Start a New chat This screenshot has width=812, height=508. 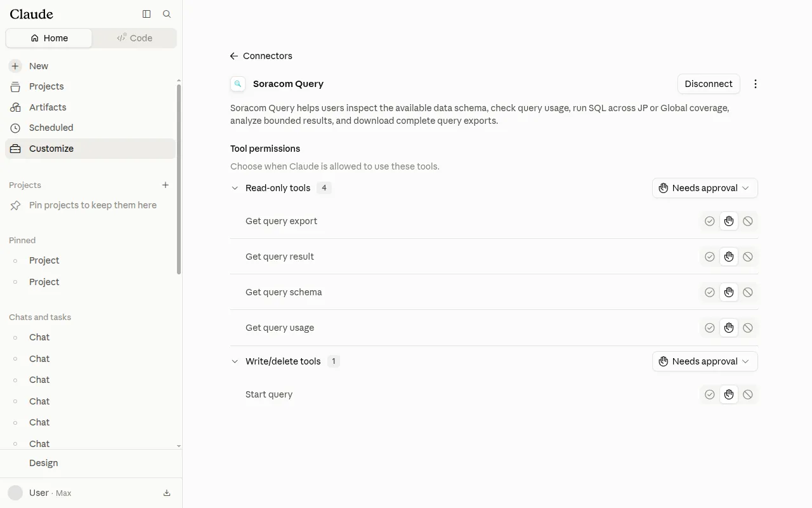[91, 66]
